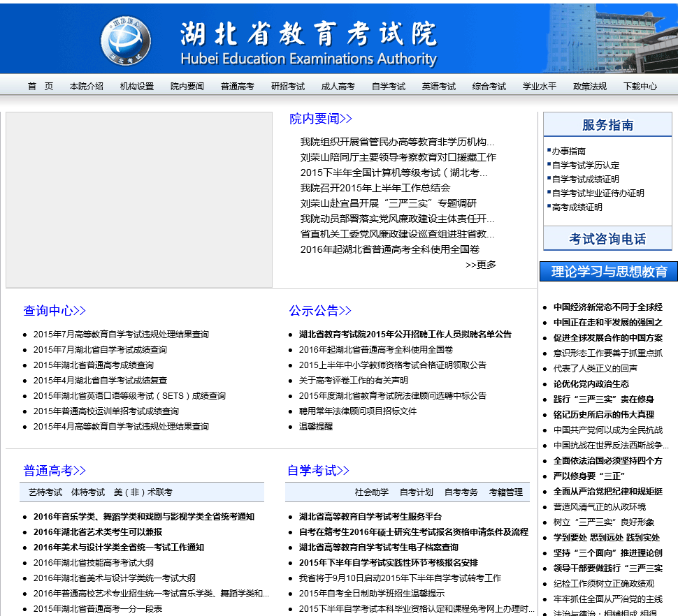This screenshot has height=616, width=678.
Task: Open 2015年湖北省英语口语等级考试（SETS）成绩查询
Action: [x=129, y=396]
